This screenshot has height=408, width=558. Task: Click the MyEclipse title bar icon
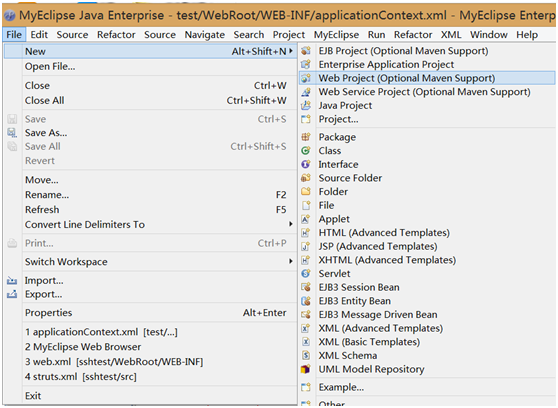pyautogui.click(x=10, y=16)
